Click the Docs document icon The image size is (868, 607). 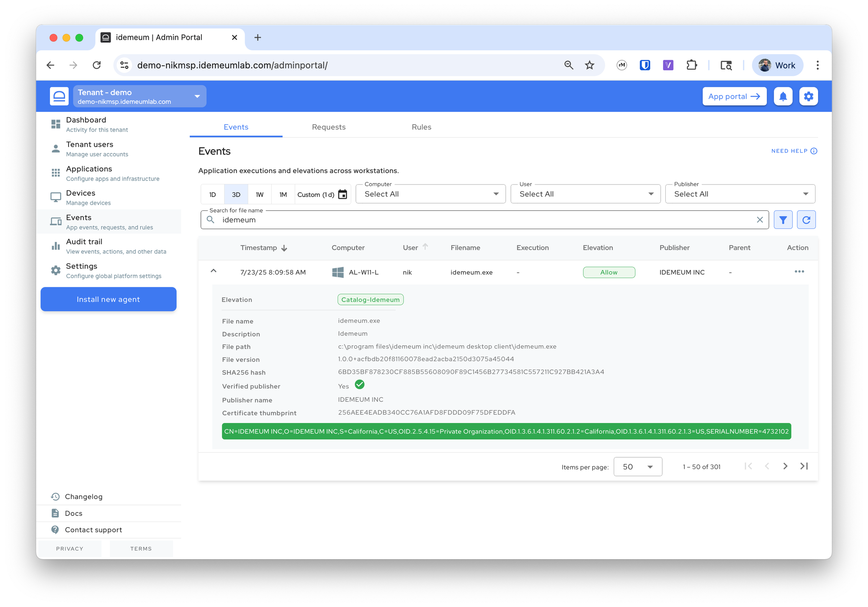point(55,513)
